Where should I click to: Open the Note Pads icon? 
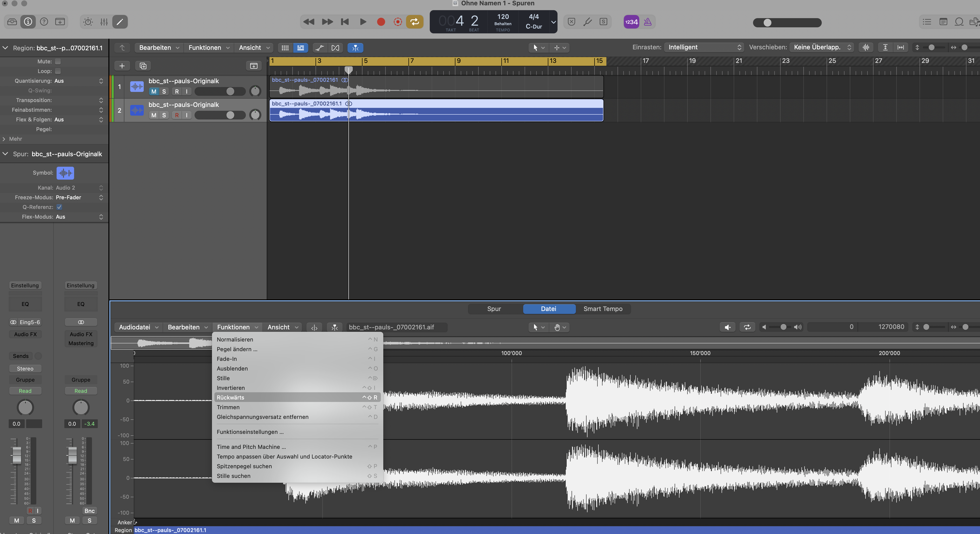(943, 22)
